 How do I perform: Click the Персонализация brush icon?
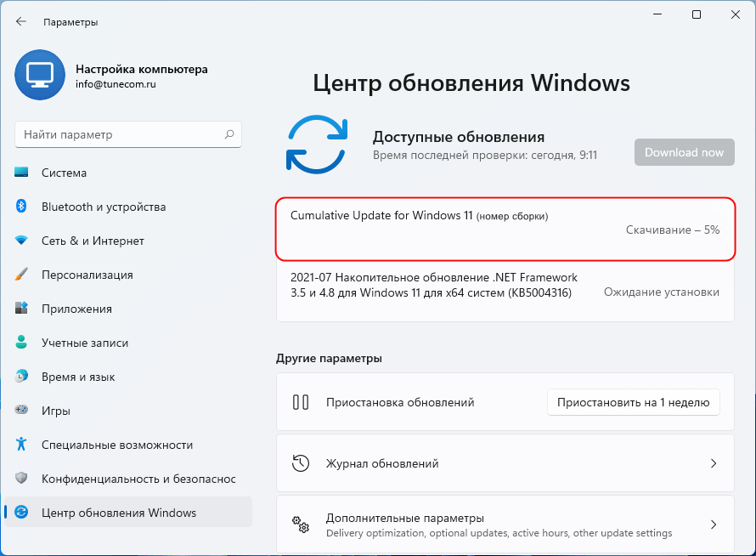pyautogui.click(x=21, y=274)
